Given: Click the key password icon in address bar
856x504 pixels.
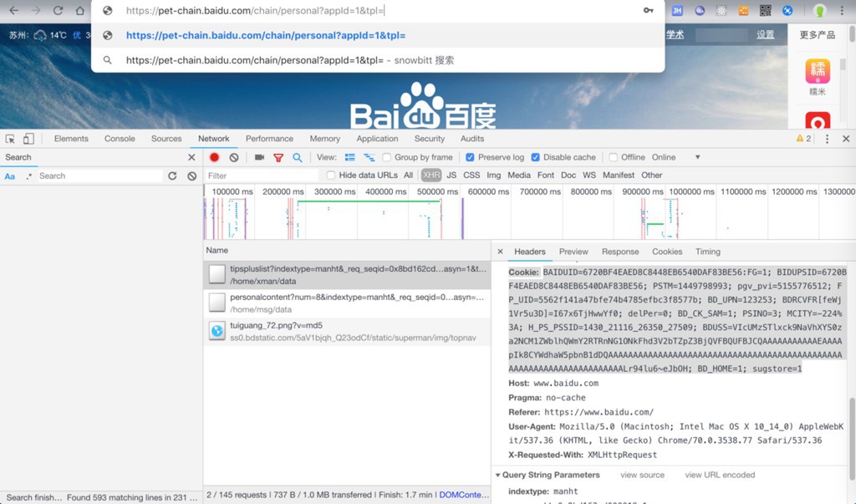Looking at the screenshot, I should coord(648,10).
